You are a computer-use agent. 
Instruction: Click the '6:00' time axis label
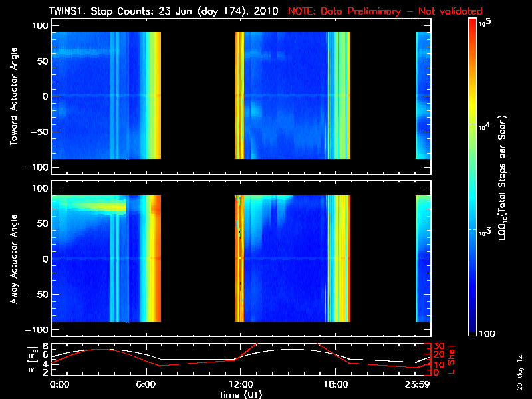coord(146,384)
